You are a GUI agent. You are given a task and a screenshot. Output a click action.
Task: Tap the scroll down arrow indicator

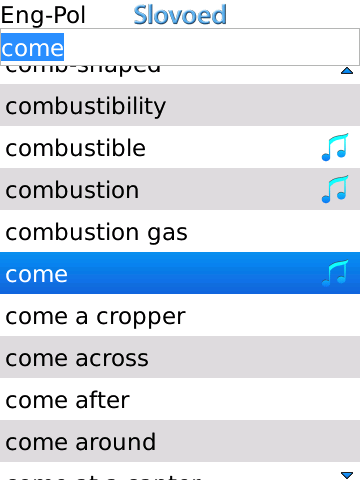(x=347, y=475)
